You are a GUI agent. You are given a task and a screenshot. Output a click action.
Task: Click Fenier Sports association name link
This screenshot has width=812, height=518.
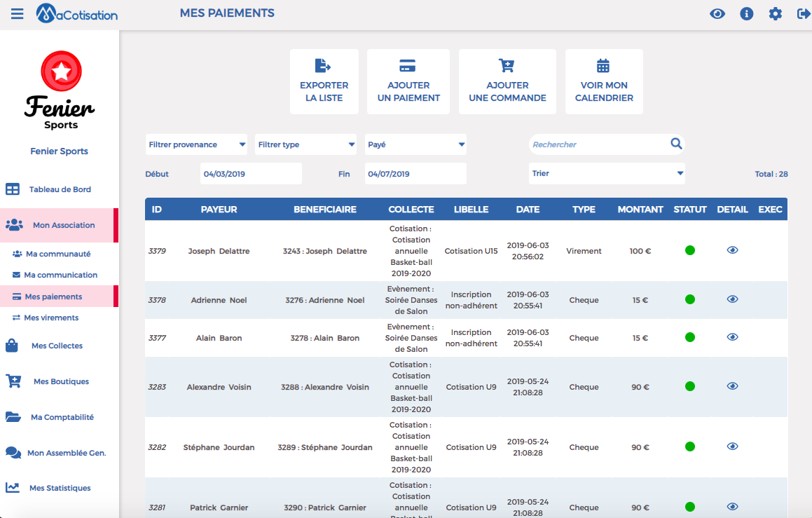(x=59, y=151)
